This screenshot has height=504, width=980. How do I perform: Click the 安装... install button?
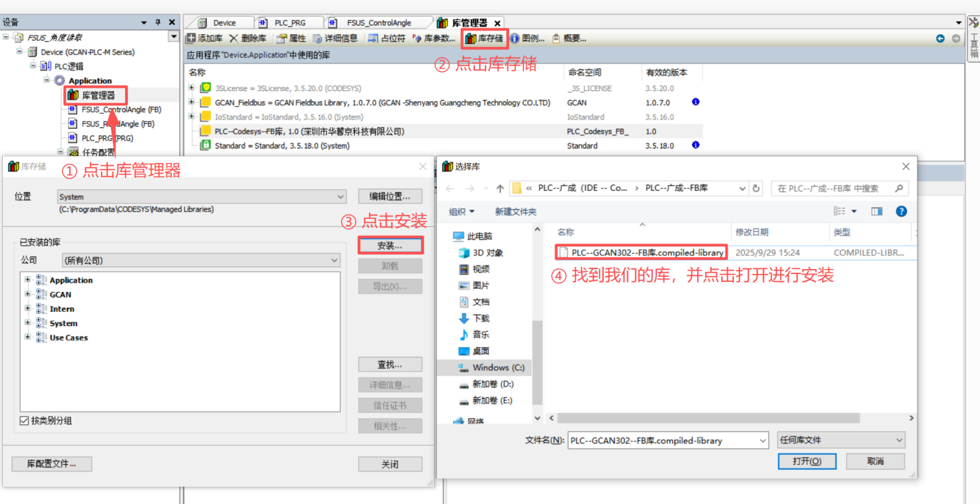click(x=390, y=246)
